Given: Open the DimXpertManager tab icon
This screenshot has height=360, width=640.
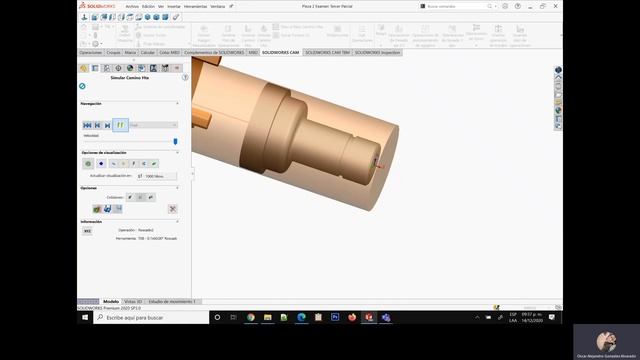Looking at the screenshot, I should tap(118, 68).
